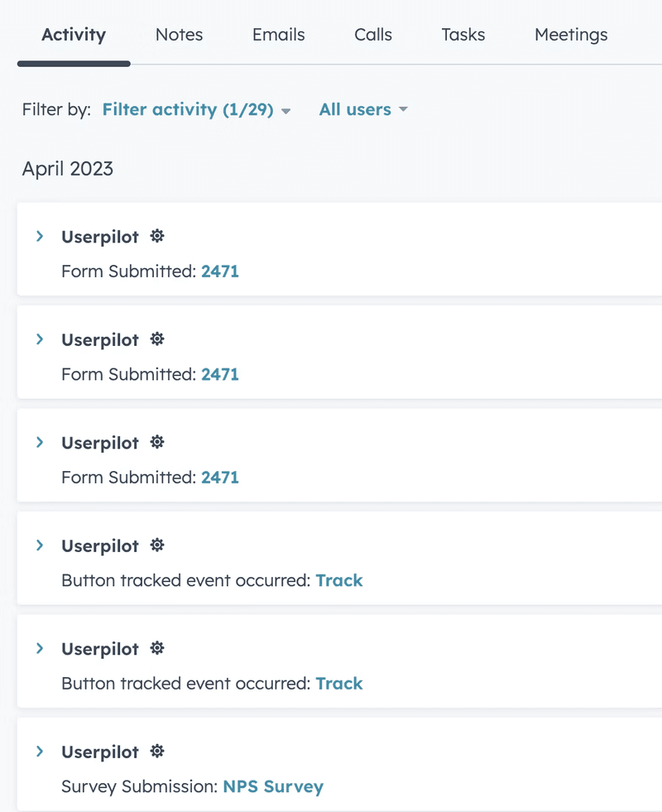The height and width of the screenshot is (812, 662).
Task: Open gear menu on third Form Submitted entry
Action: (x=156, y=442)
